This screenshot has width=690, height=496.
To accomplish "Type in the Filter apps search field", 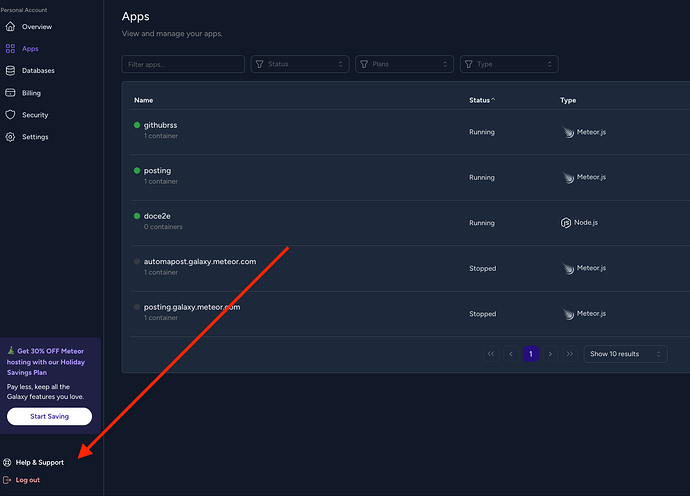I will (183, 64).
